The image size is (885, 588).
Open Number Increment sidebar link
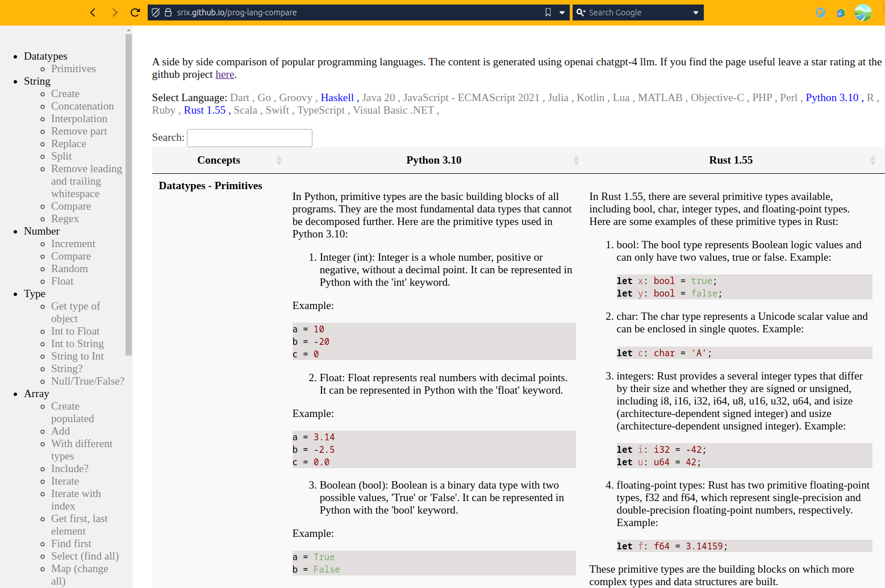point(73,244)
